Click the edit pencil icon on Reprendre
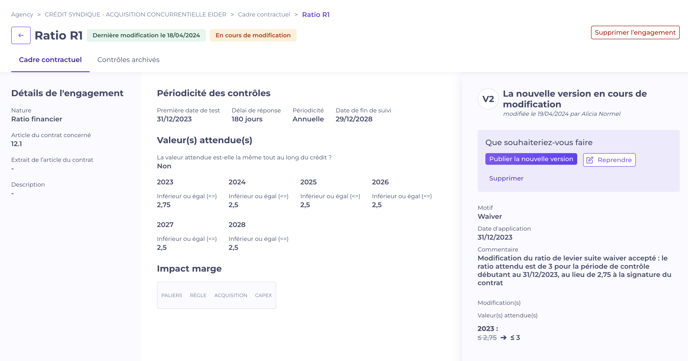The height and width of the screenshot is (361, 688). tap(590, 160)
